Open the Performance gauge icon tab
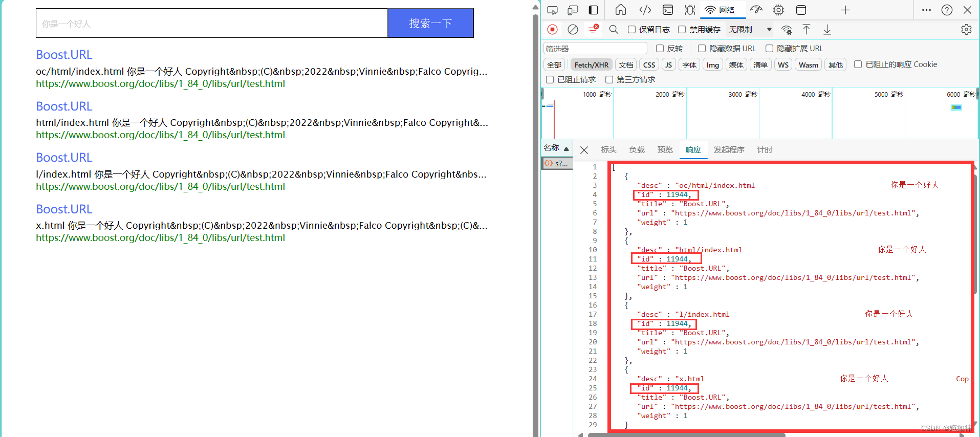Image resolution: width=980 pixels, height=437 pixels. 756,10
